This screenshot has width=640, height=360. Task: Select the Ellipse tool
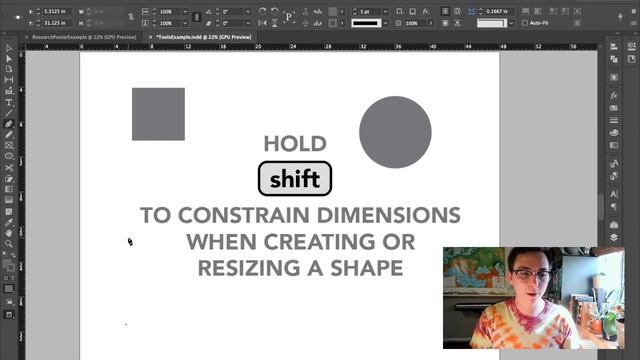9,156
